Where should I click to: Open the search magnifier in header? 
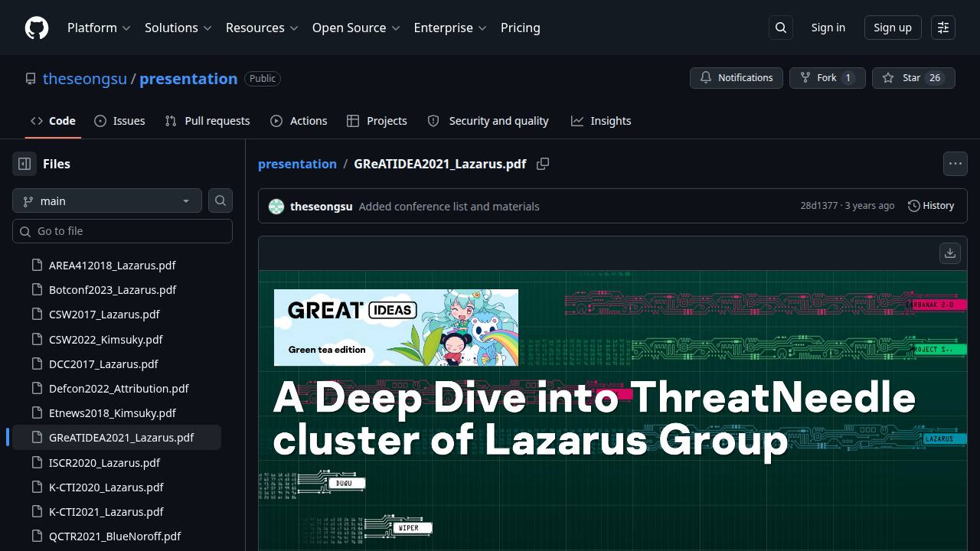click(x=781, y=28)
